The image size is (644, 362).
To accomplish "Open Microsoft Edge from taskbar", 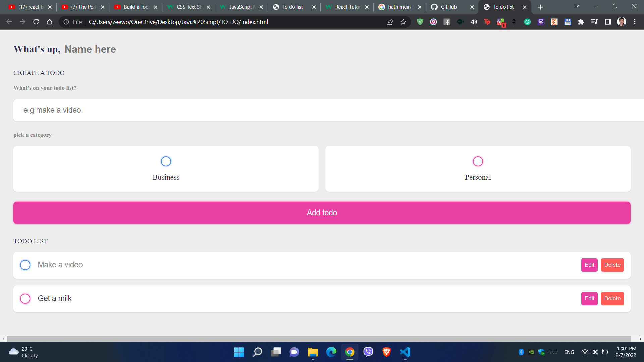I will [331, 352].
